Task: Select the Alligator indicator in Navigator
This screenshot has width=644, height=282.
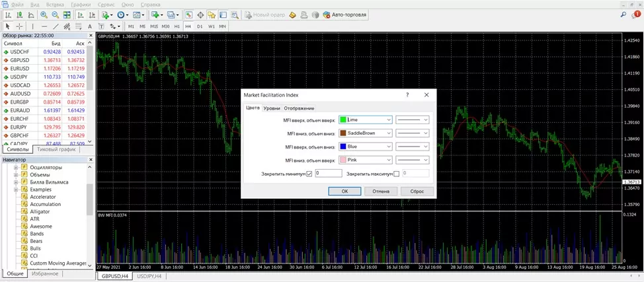Action: coord(40,212)
